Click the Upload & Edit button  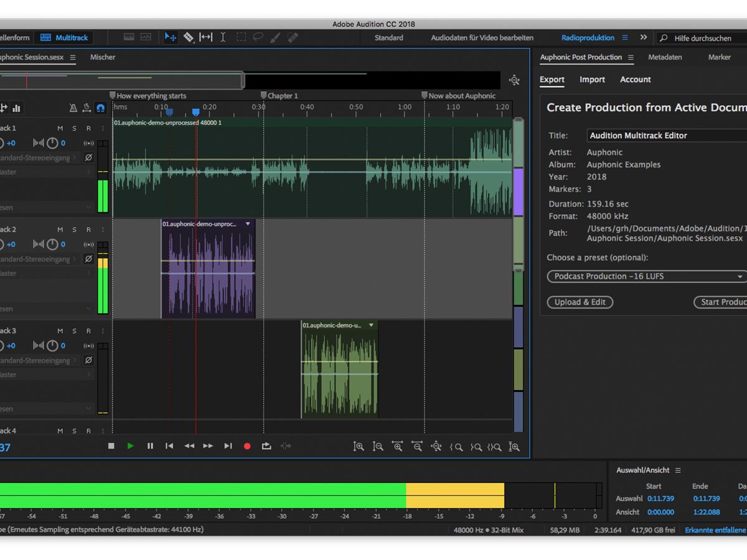pyautogui.click(x=580, y=302)
